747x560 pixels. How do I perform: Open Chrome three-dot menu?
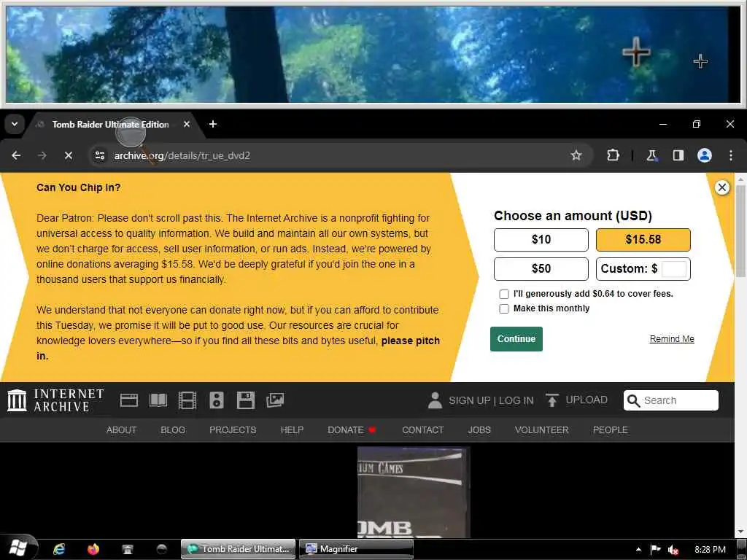tap(731, 155)
